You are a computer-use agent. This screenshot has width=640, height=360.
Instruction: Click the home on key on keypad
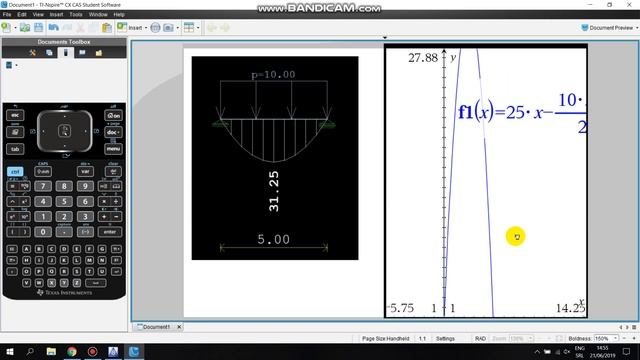(113, 116)
